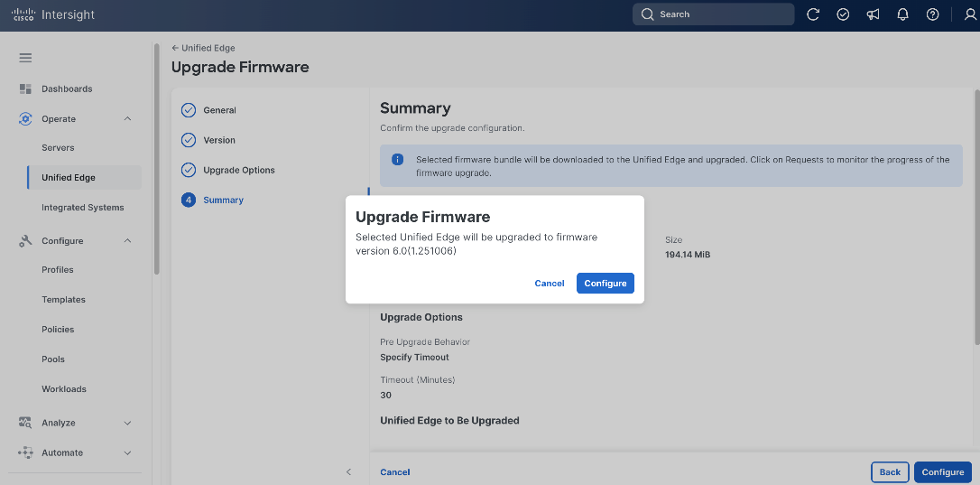Click the info icon in blue banner

(397, 160)
